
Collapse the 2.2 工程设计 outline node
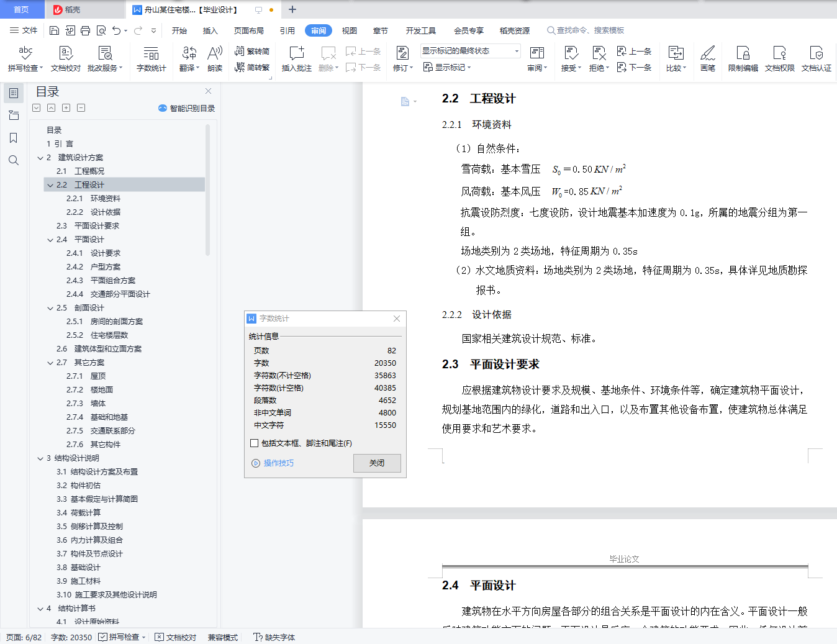[x=50, y=185]
